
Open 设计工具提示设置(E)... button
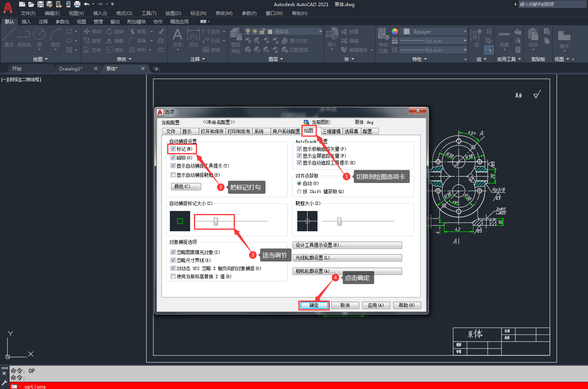pos(348,245)
